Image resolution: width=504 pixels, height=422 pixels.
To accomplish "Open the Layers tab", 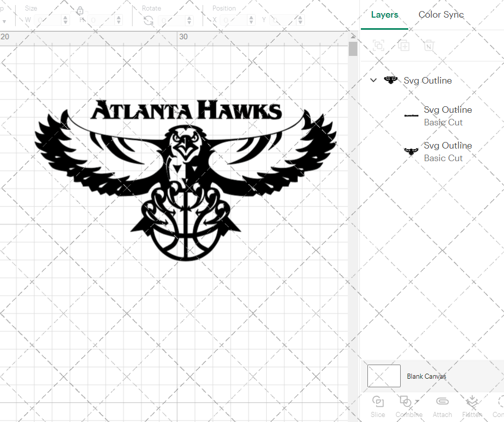I will pyautogui.click(x=385, y=15).
